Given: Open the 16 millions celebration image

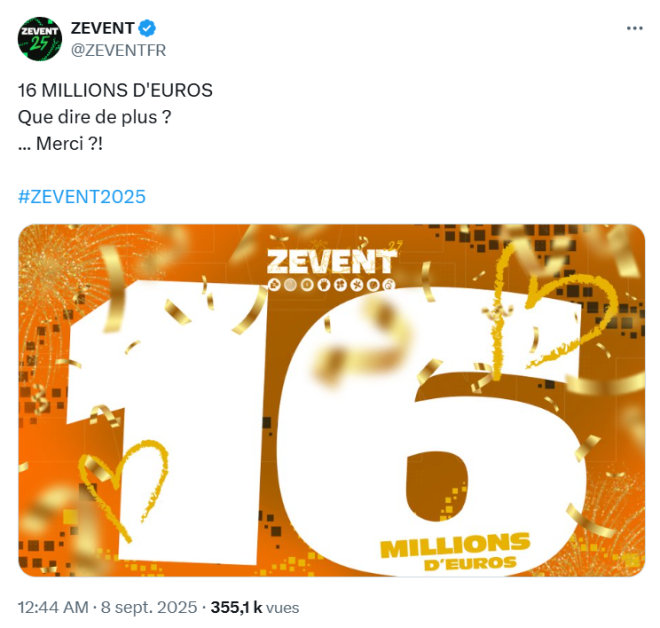Looking at the screenshot, I should pyautogui.click(x=331, y=400).
